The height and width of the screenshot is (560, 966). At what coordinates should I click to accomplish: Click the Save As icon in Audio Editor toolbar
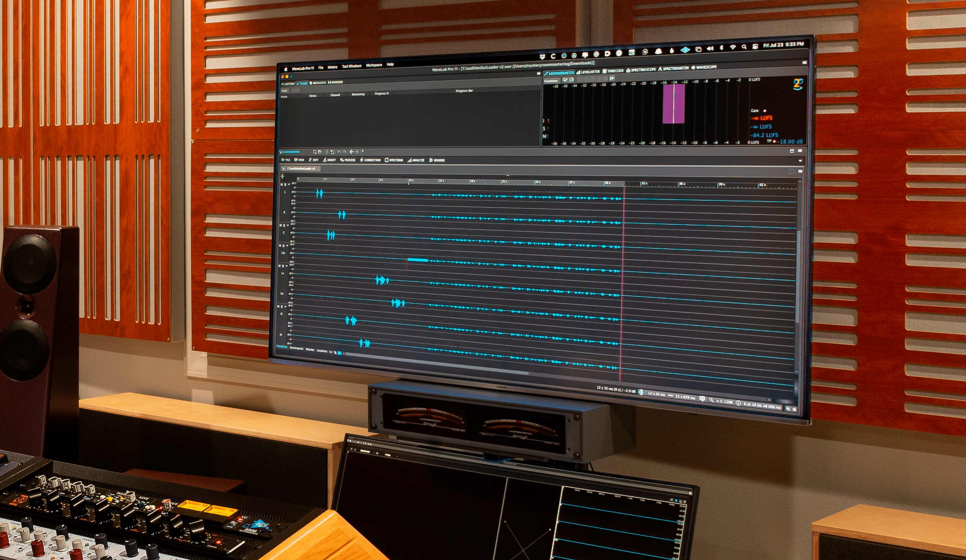(x=332, y=152)
